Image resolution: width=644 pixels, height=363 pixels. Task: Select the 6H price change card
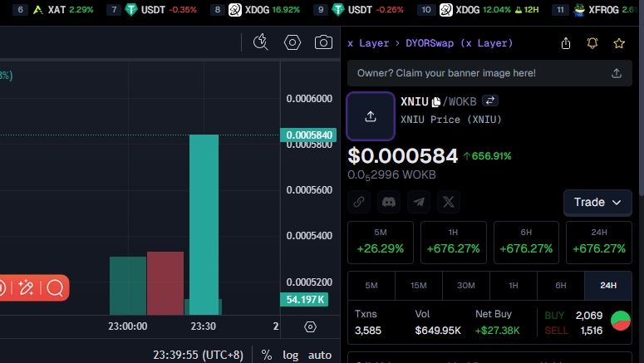click(526, 243)
